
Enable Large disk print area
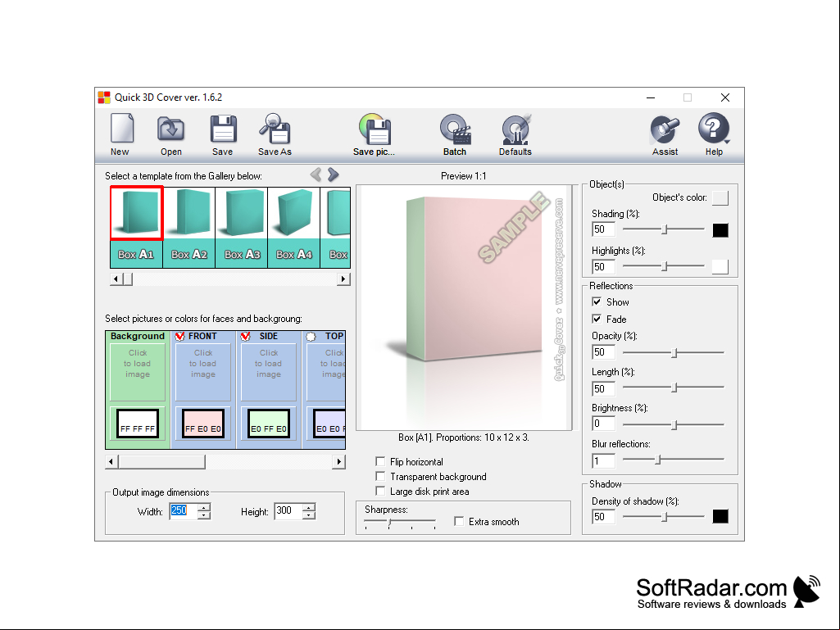[380, 491]
